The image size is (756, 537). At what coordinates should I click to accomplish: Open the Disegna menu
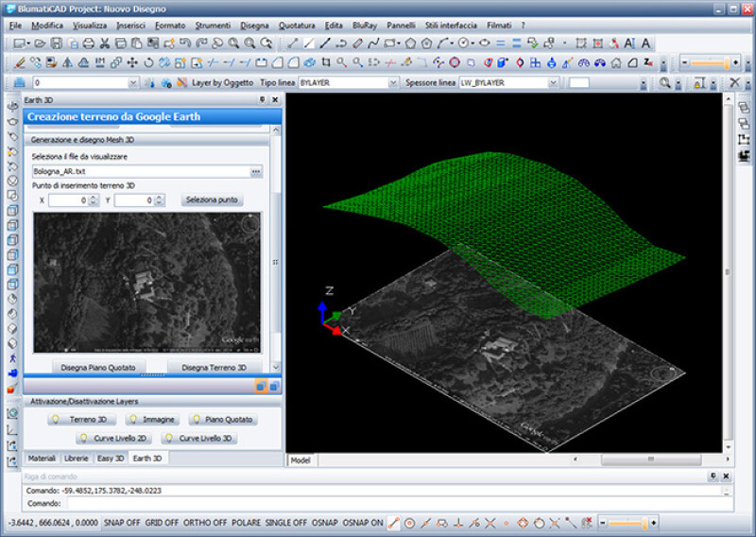pos(254,26)
